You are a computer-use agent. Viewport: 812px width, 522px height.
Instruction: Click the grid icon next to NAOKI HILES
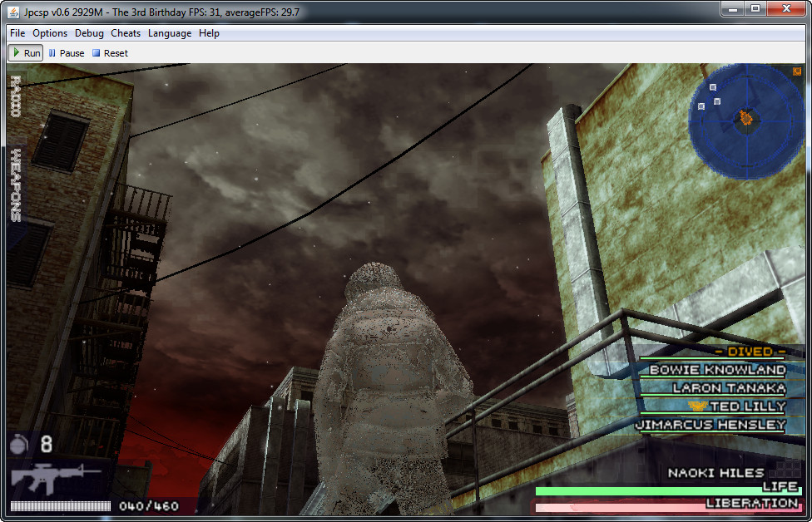coord(785,470)
